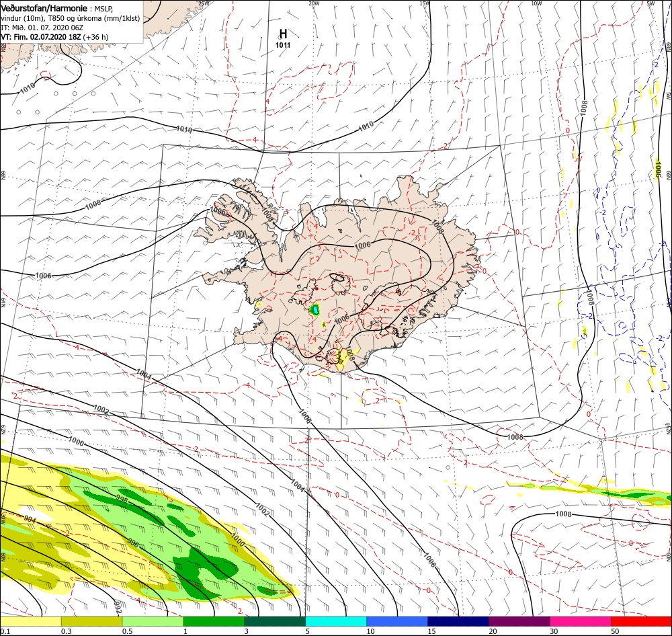Select the pink 30–50 legend color block
Image resolution: width=672 pixels, height=636 pixels.
pos(581,621)
